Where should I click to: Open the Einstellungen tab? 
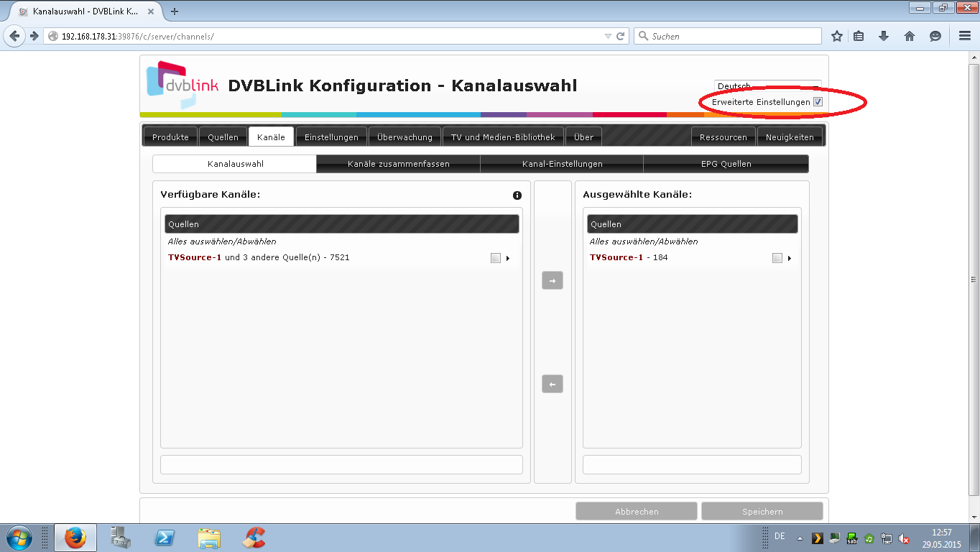click(331, 137)
